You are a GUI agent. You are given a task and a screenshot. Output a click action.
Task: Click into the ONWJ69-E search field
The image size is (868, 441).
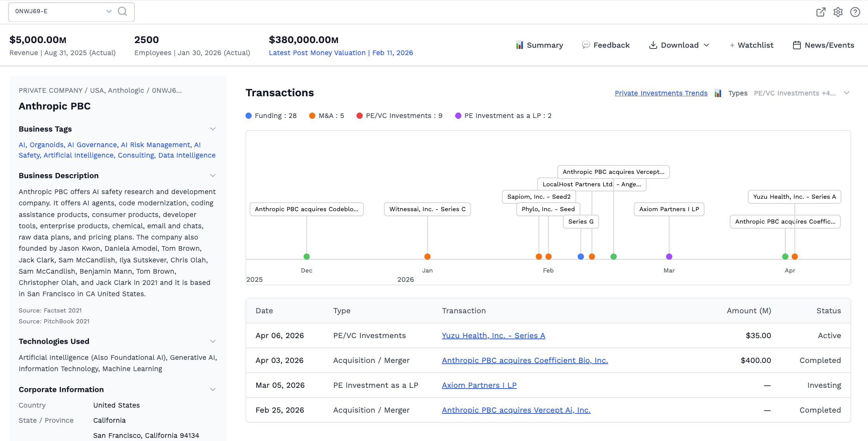58,12
